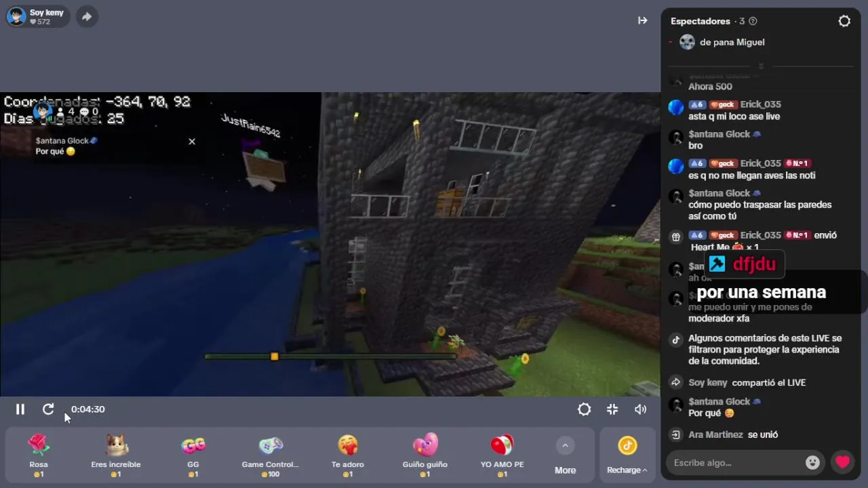Image resolution: width=868 pixels, height=488 pixels.
Task: Send the GG gift
Action: click(193, 455)
